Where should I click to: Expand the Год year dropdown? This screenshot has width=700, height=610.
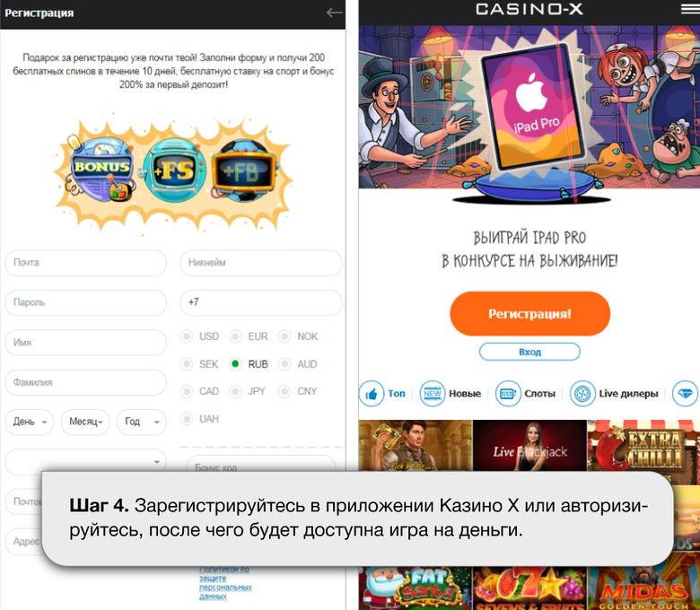click(x=142, y=422)
